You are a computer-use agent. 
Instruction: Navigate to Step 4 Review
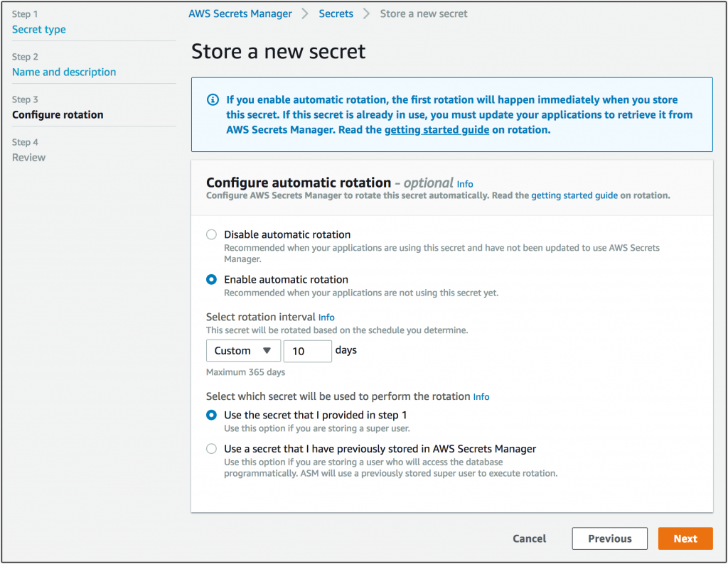(28, 157)
